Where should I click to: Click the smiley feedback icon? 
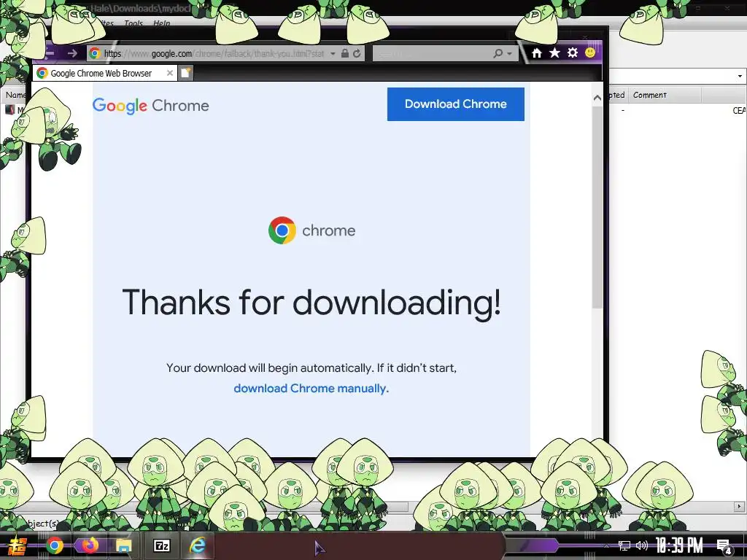tap(589, 52)
